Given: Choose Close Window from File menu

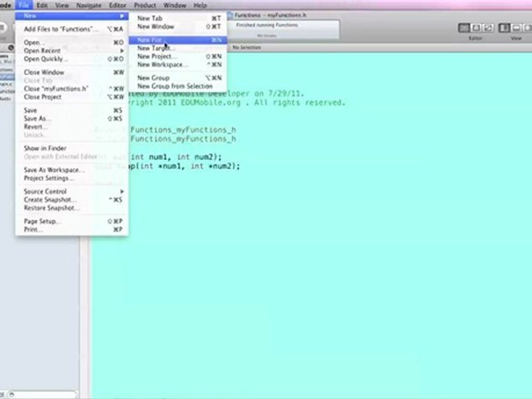Looking at the screenshot, I should coord(72,72).
